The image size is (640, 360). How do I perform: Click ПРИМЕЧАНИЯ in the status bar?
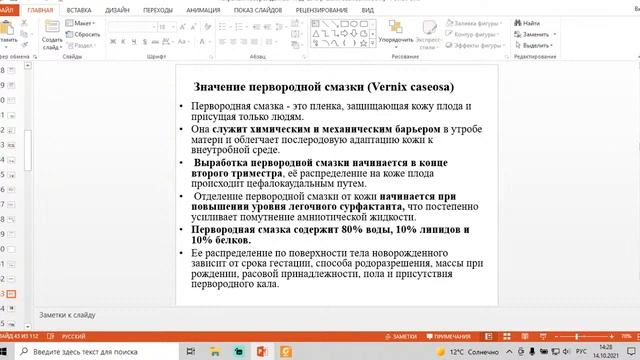(x=449, y=336)
